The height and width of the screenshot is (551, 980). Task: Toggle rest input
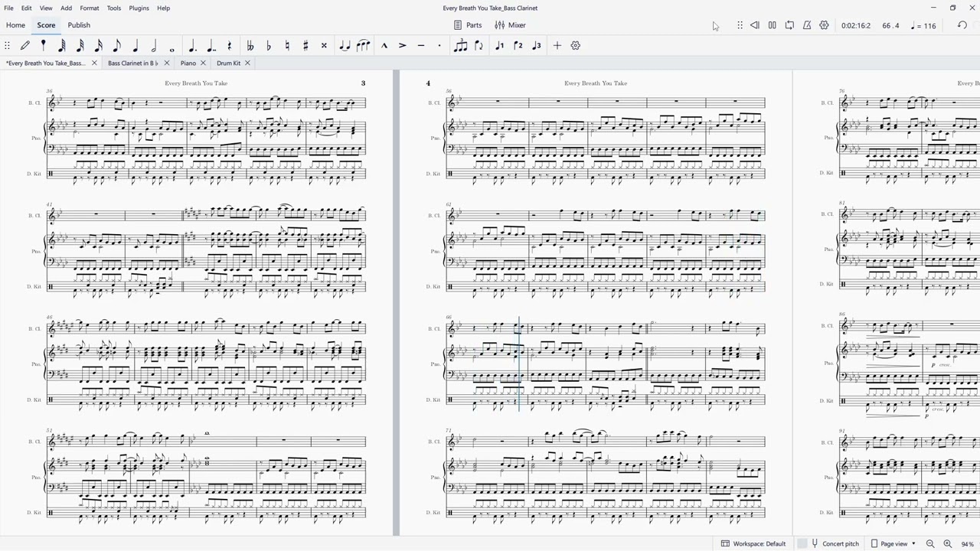(230, 46)
